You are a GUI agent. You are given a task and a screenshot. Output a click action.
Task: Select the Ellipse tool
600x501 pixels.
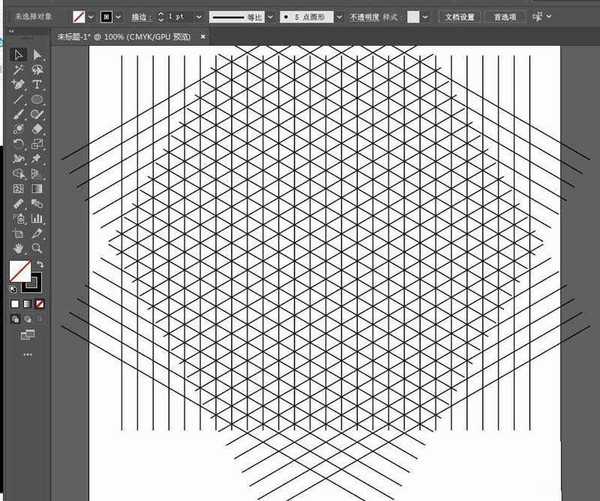(37, 100)
